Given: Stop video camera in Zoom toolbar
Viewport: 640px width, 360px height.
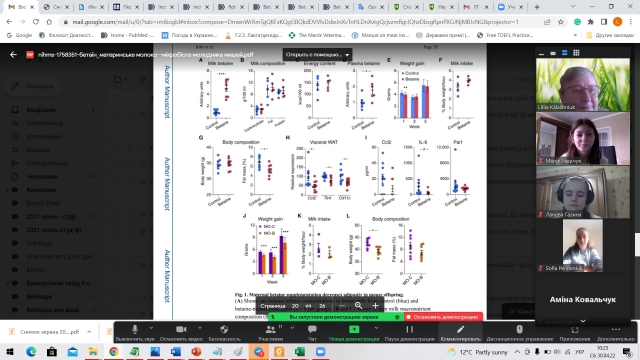Looking at the screenshot, I should [x=181, y=332].
